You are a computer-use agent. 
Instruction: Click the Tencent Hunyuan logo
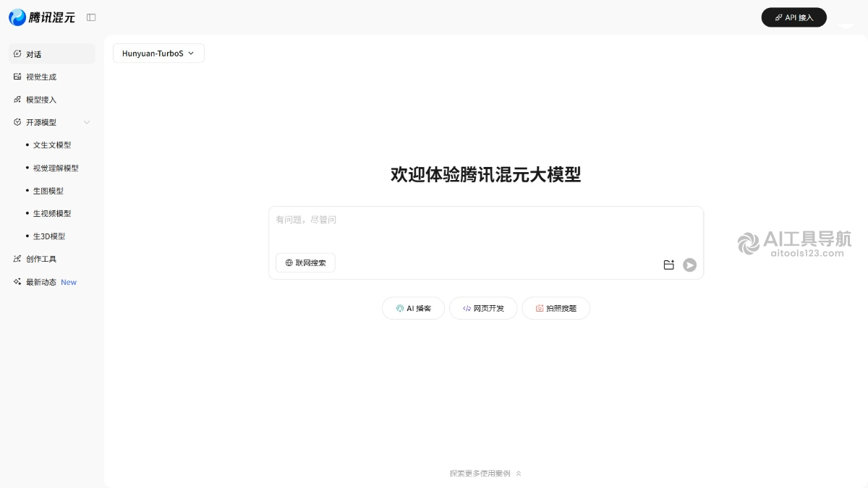coord(42,17)
